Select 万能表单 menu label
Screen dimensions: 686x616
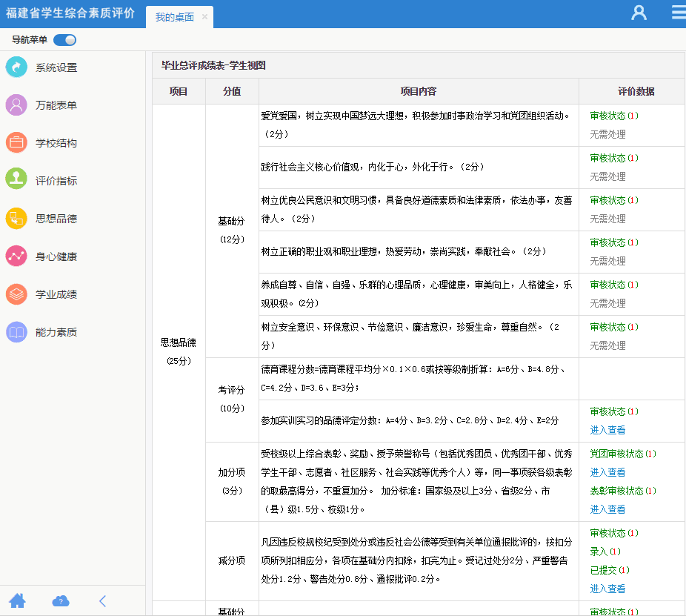click(x=56, y=105)
